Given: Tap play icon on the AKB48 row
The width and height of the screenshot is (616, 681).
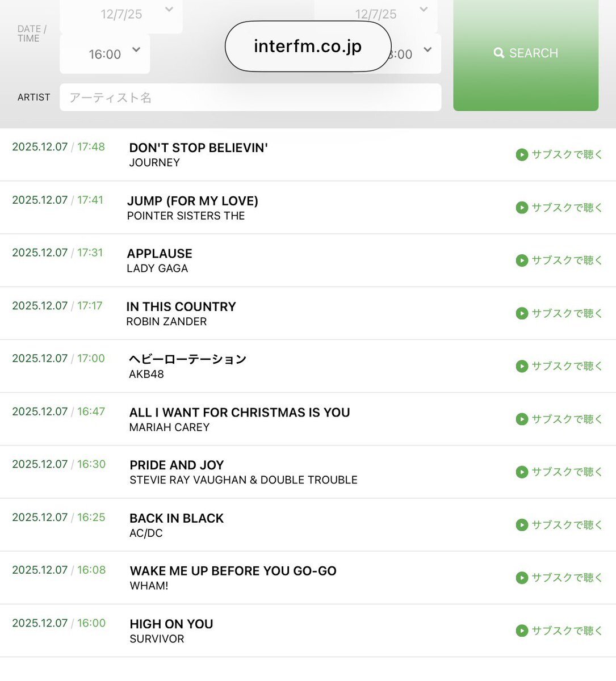Looking at the screenshot, I should point(522,366).
